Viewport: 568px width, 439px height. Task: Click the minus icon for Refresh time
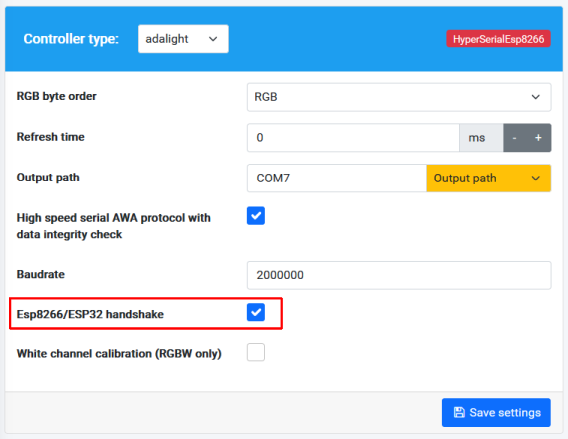[x=514, y=138]
